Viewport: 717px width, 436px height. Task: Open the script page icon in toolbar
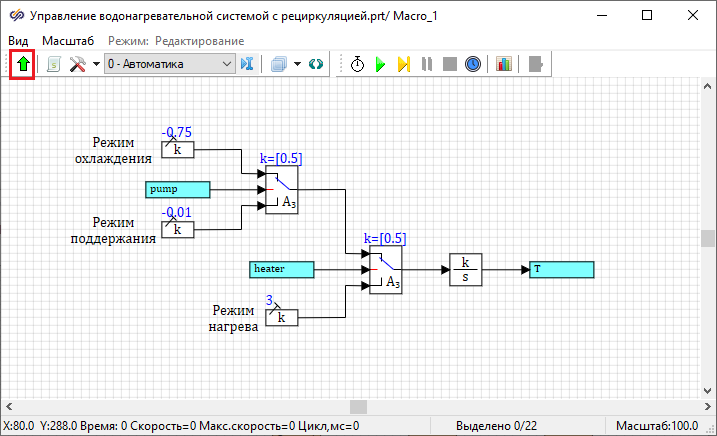click(x=53, y=64)
